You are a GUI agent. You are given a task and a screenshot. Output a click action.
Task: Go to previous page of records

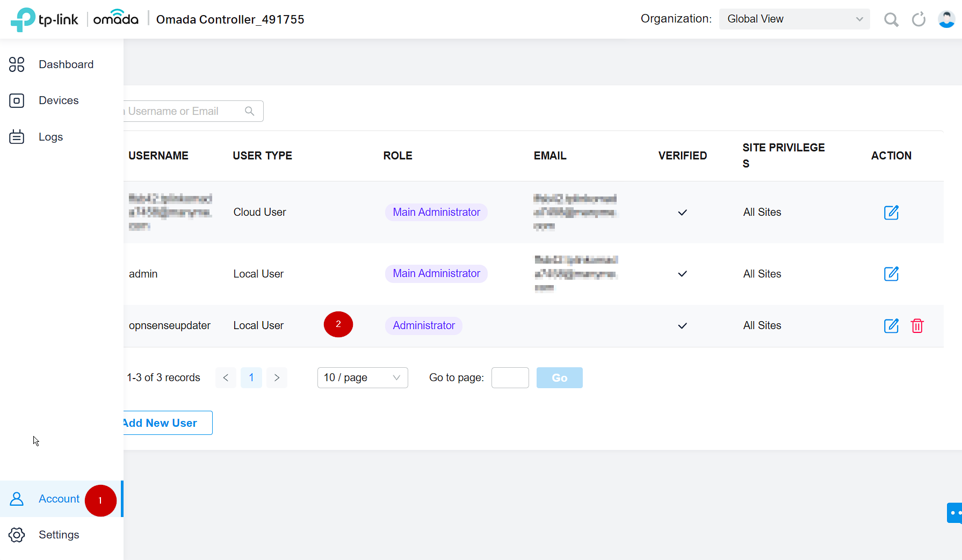click(x=226, y=377)
